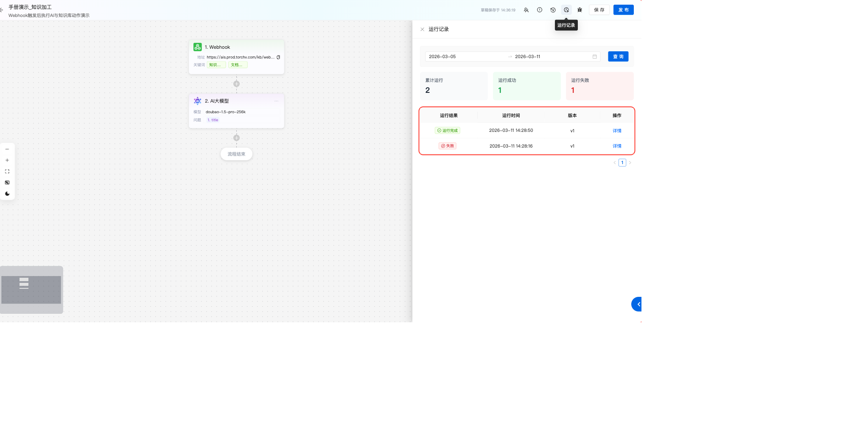Click the 发布 publish button
Viewport: 868px width, 430px height.
pyautogui.click(x=623, y=10)
